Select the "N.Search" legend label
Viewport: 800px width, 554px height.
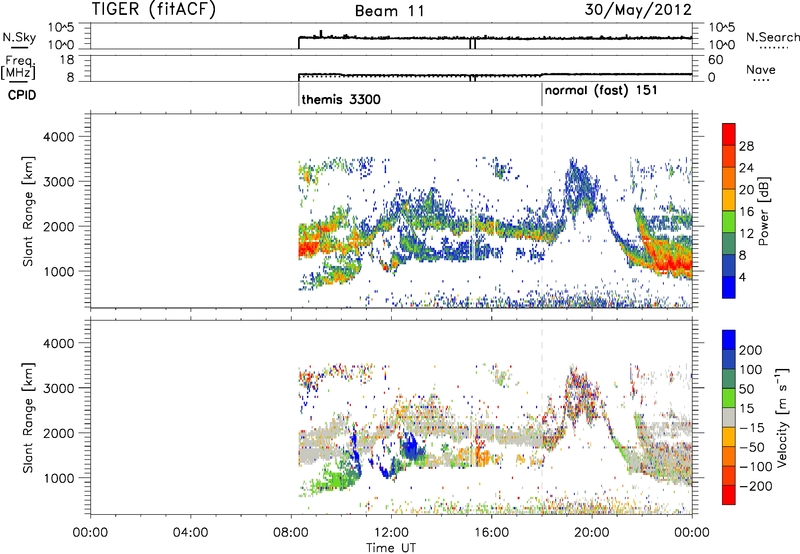(772, 37)
